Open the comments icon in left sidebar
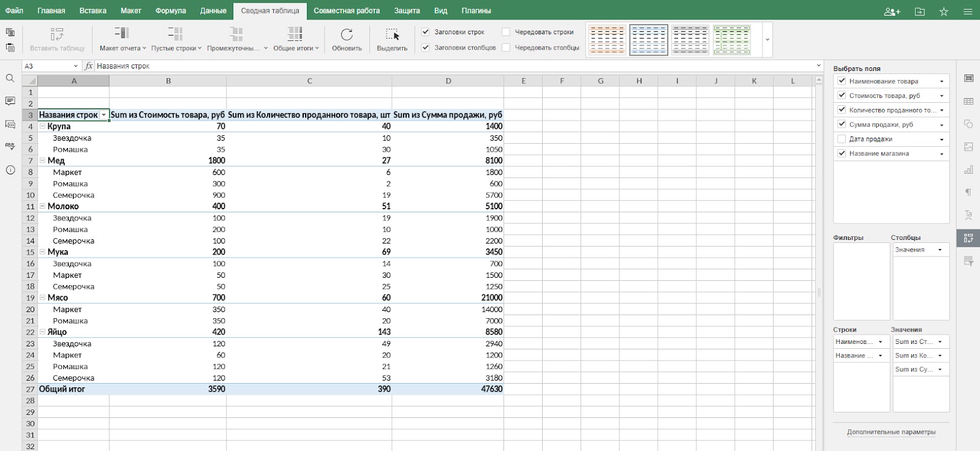 tap(10, 101)
